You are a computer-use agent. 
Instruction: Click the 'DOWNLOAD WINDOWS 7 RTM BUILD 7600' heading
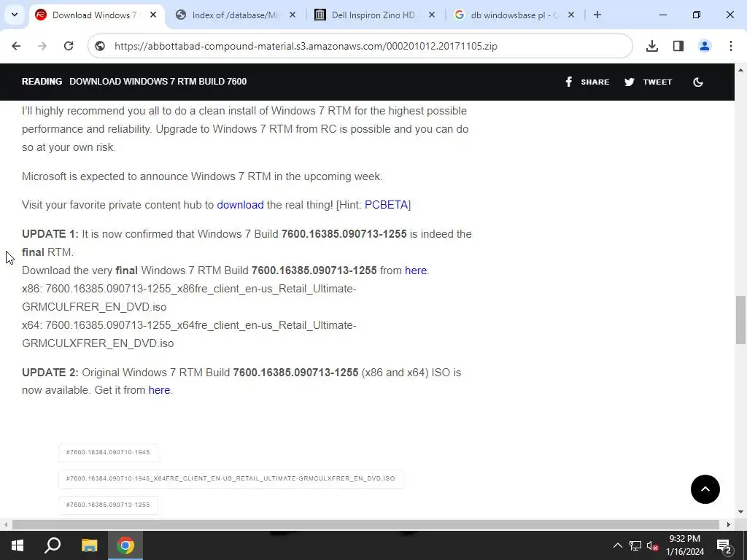click(158, 82)
